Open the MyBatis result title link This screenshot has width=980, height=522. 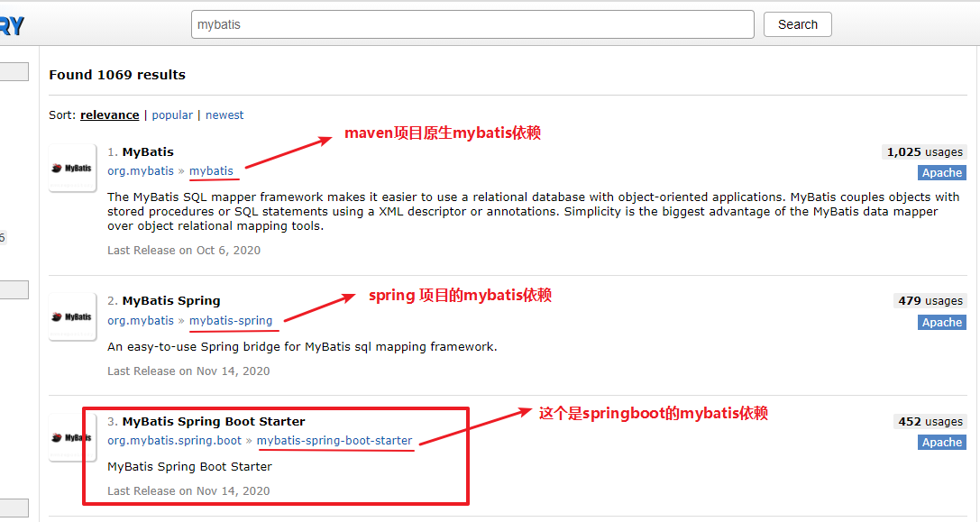click(148, 151)
